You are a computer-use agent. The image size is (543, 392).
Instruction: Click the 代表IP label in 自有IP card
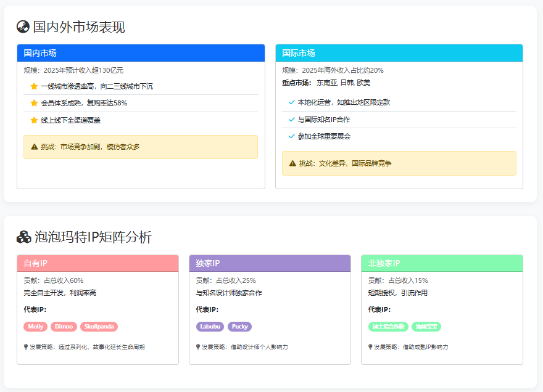[35, 309]
